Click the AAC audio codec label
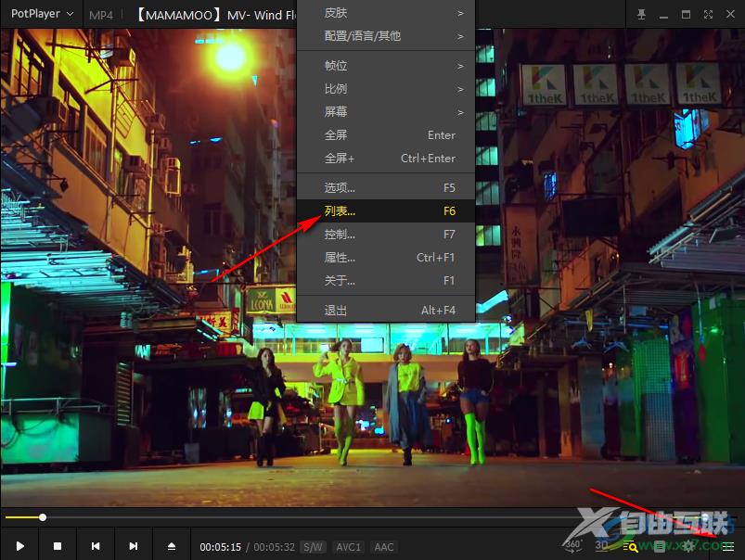 (x=384, y=547)
